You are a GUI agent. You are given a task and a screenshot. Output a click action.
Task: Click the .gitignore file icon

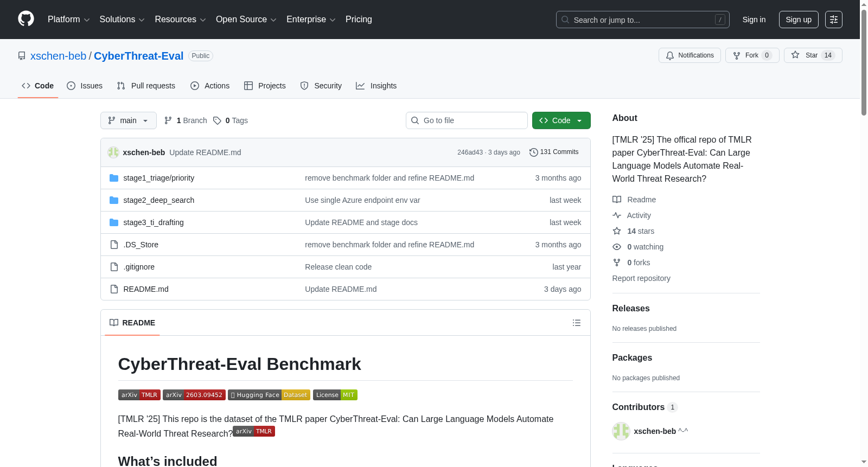coord(114,267)
